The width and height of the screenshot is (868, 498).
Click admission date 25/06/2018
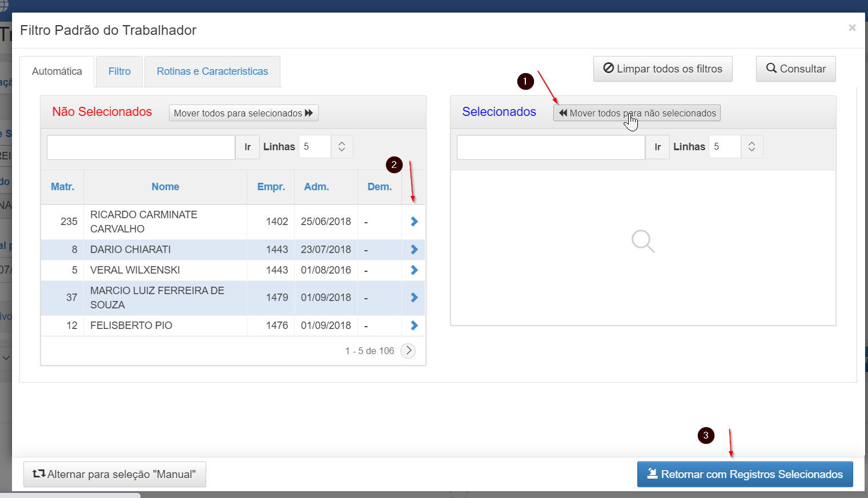(x=326, y=222)
